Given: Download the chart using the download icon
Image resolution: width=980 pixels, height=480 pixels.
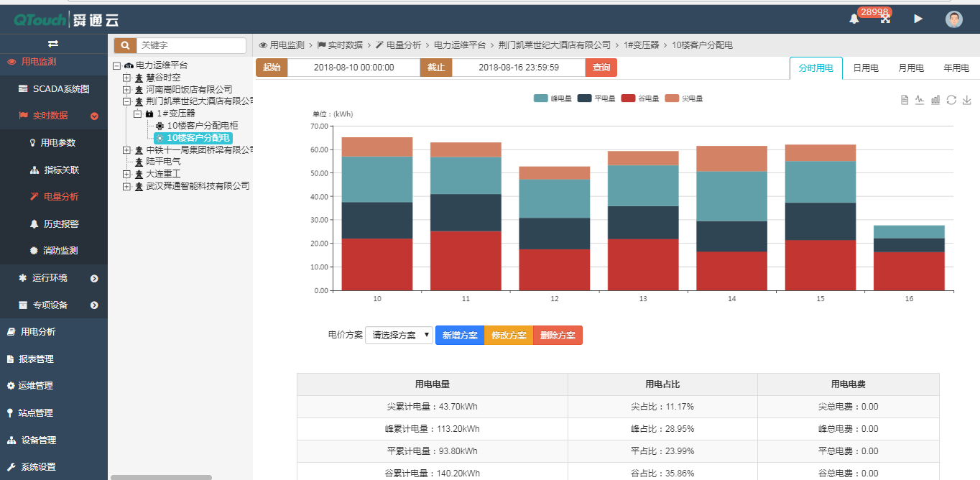Looking at the screenshot, I should tap(967, 100).
